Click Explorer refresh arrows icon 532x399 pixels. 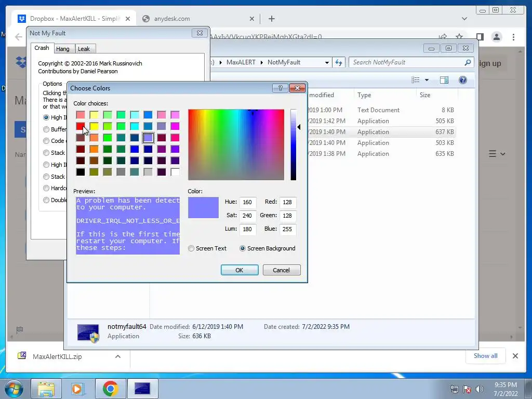click(x=339, y=62)
